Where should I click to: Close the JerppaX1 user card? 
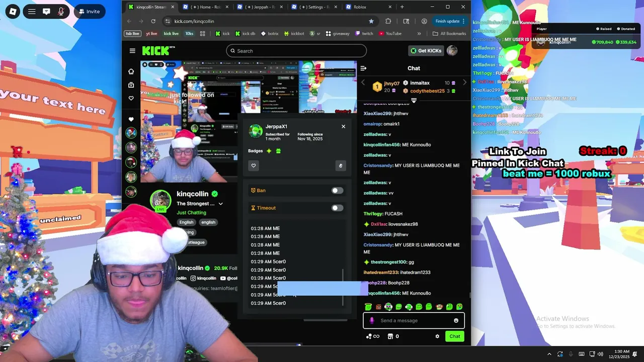[344, 127]
